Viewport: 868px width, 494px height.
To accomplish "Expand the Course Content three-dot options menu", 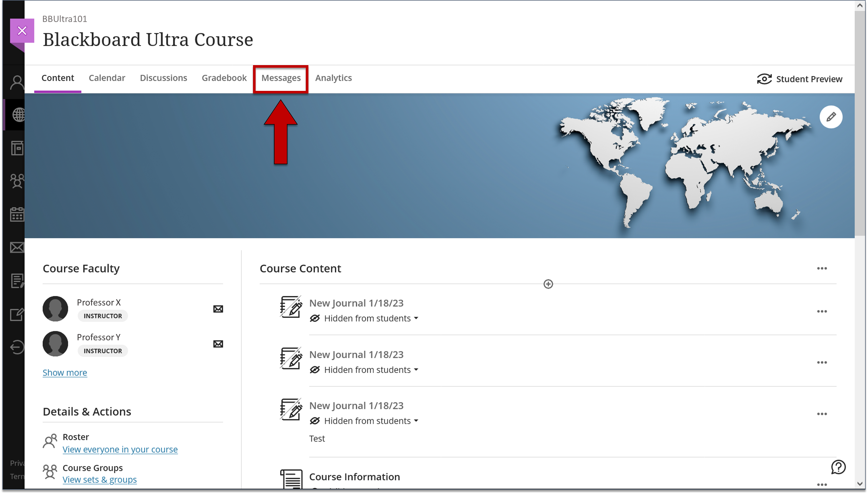I will coord(822,268).
